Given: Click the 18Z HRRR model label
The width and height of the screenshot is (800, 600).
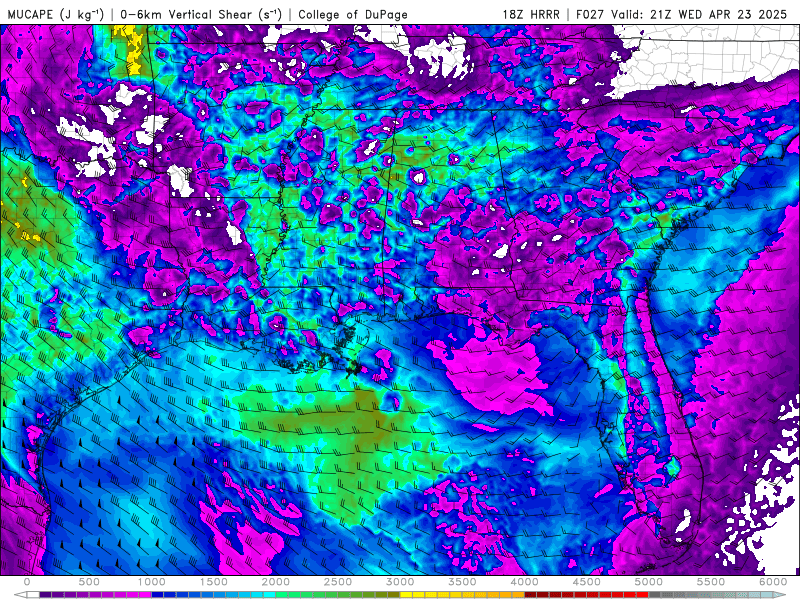Looking at the screenshot, I should tap(531, 14).
